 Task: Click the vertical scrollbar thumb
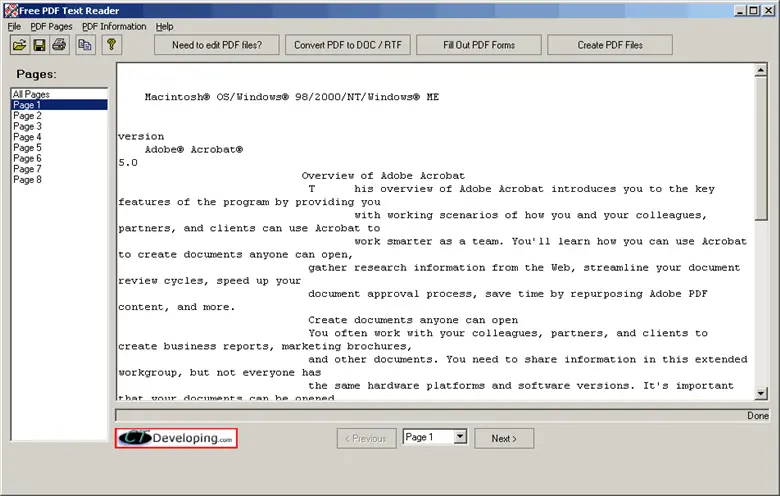pos(760,148)
